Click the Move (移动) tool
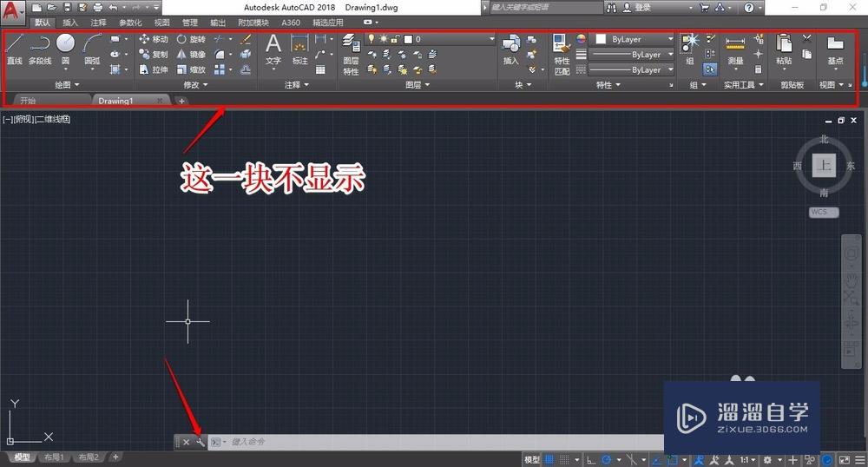868x467 pixels. tap(154, 39)
